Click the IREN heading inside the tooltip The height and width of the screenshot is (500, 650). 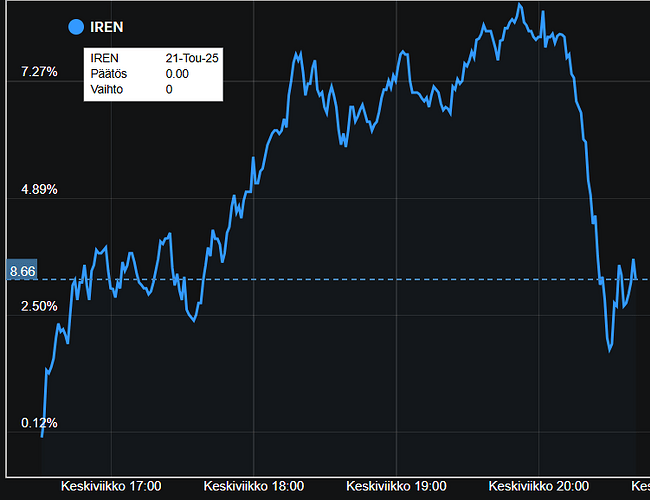pos(104,58)
